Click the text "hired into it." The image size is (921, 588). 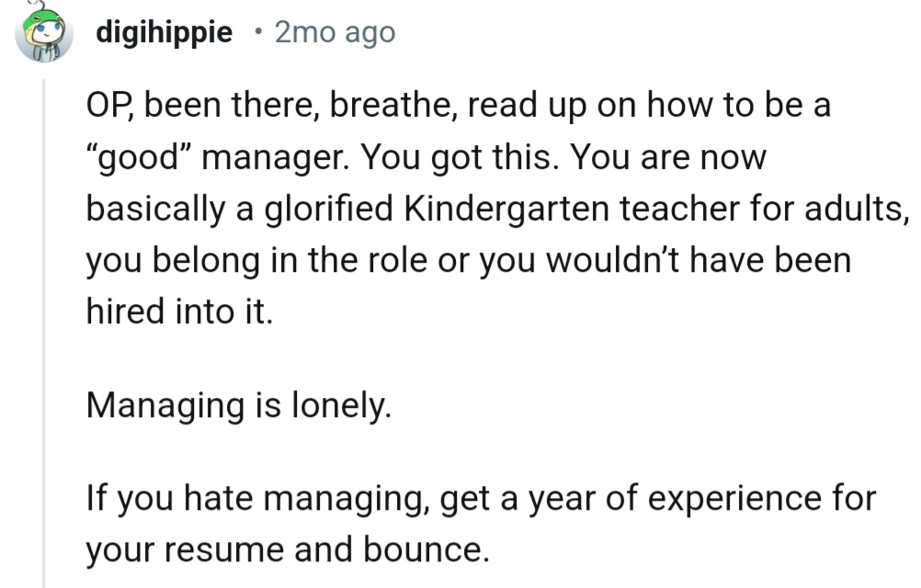coord(179,311)
